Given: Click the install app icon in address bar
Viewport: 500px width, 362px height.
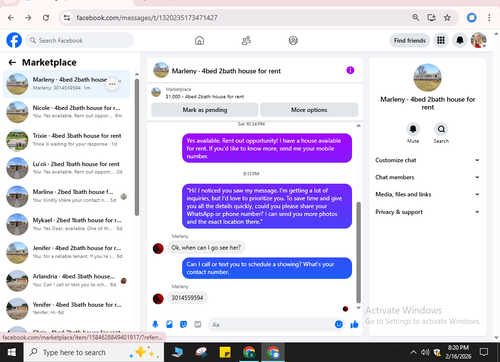Looking at the screenshot, I should pos(432,17).
